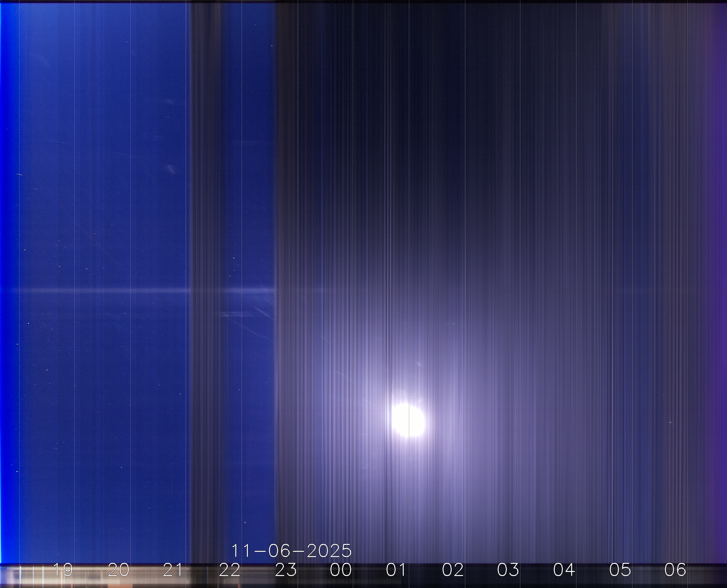
Task: Click the 05 hour label
Action: [620, 570]
